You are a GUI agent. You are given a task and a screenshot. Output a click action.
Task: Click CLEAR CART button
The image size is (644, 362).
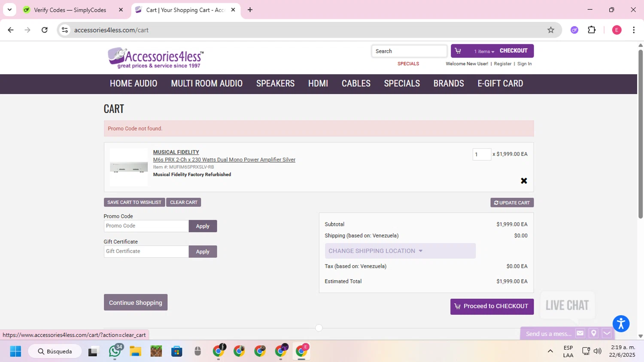[184, 202]
